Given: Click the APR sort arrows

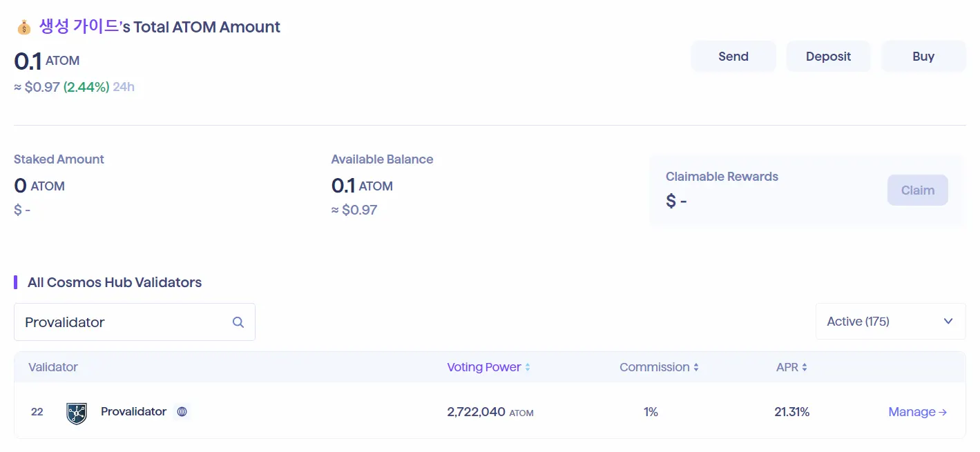Looking at the screenshot, I should tap(805, 368).
